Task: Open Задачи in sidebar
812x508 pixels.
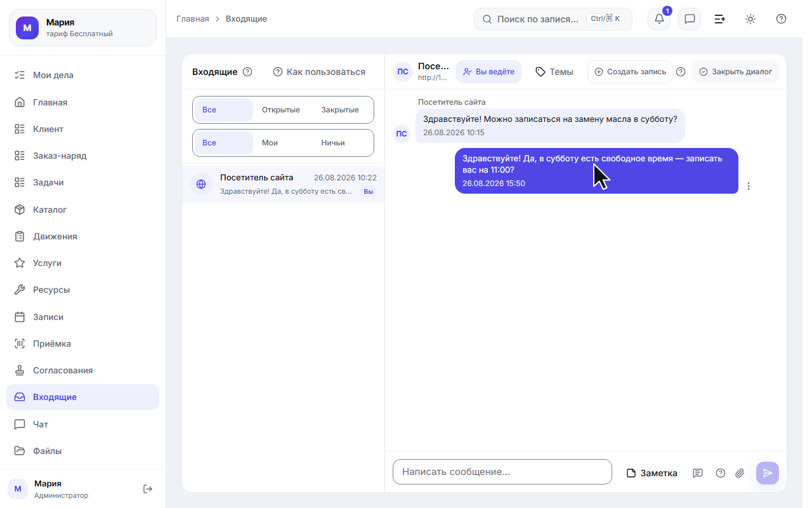Action: (x=82, y=182)
